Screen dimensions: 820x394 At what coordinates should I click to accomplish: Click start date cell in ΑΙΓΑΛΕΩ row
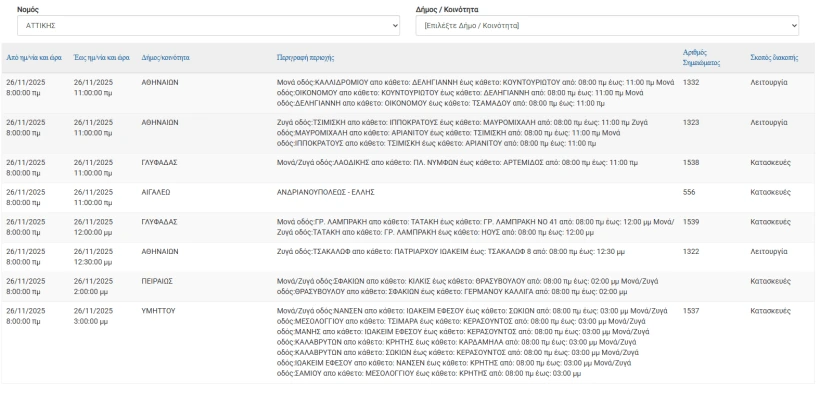(26, 198)
